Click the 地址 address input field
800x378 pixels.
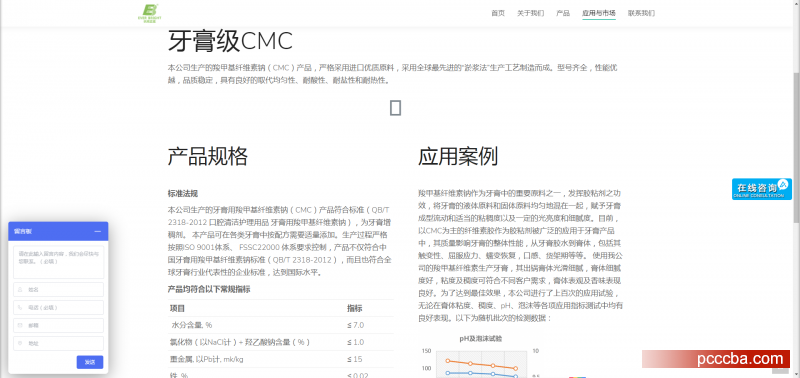[58, 343]
